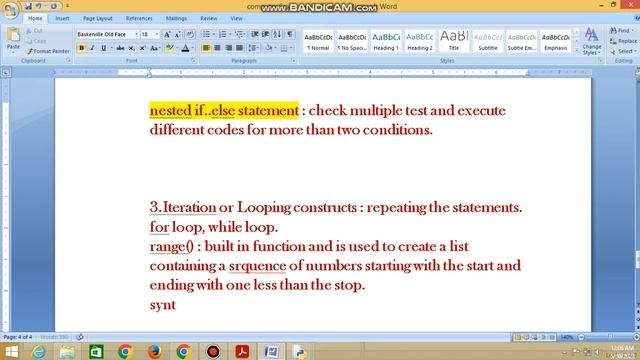Open the line spacing options
Viewport: 640px width, 360px height.
(x=253, y=48)
